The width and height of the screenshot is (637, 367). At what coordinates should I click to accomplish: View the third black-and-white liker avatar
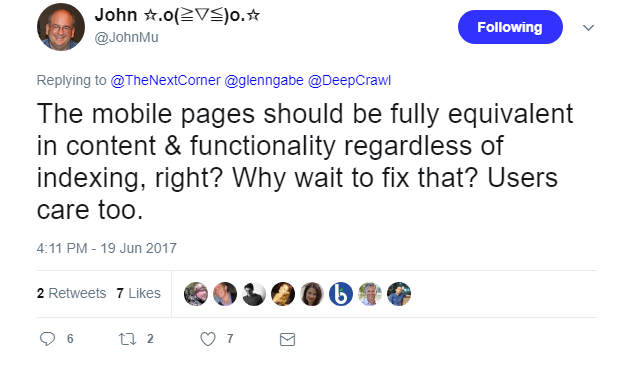click(254, 294)
